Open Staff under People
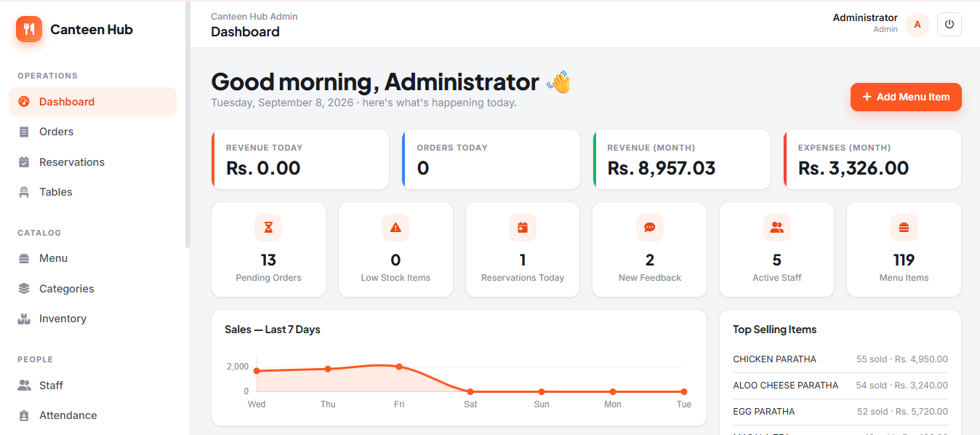 [x=92, y=386]
